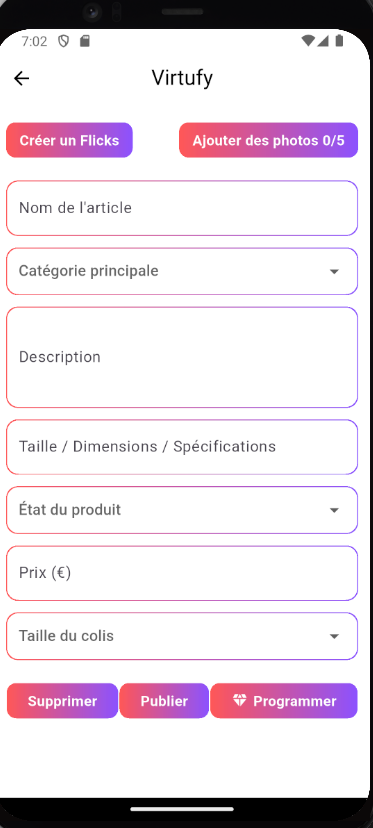Tap the Virtufy title text
This screenshot has height=828, width=373.
(x=182, y=78)
